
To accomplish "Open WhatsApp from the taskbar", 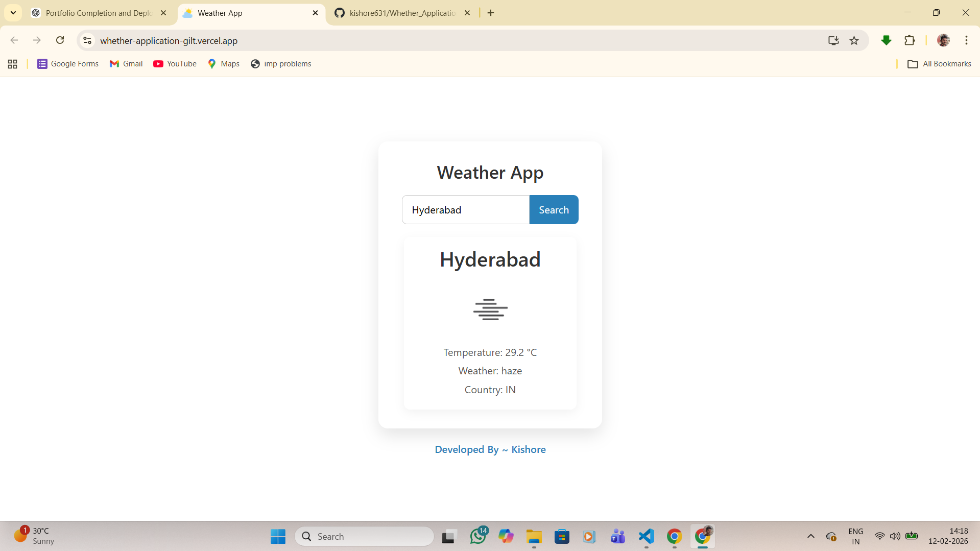I will [478, 536].
